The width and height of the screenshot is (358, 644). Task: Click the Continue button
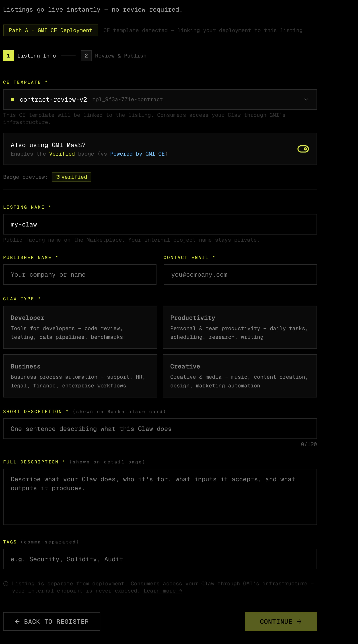pyautogui.click(x=281, y=621)
